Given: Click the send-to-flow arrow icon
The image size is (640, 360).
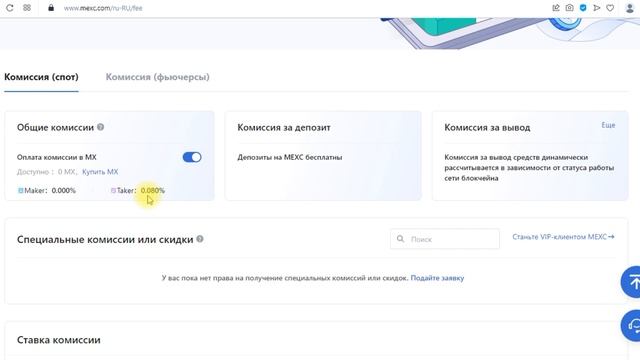Looking at the screenshot, I should pyautogui.click(x=597, y=8).
